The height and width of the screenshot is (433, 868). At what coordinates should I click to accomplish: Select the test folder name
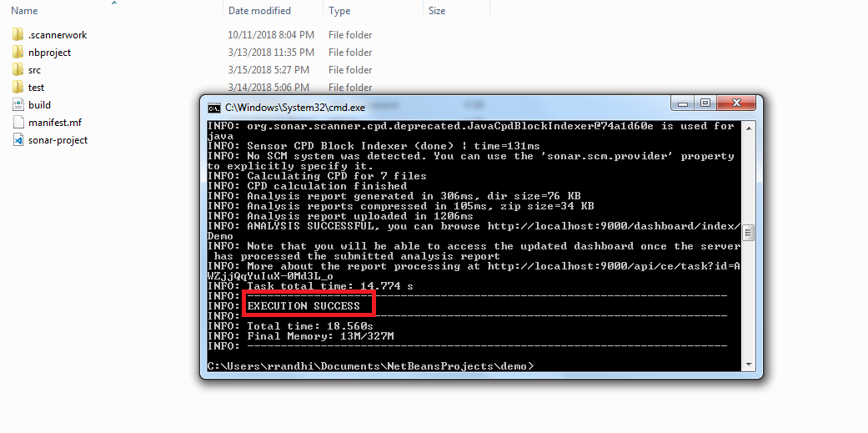tap(36, 88)
